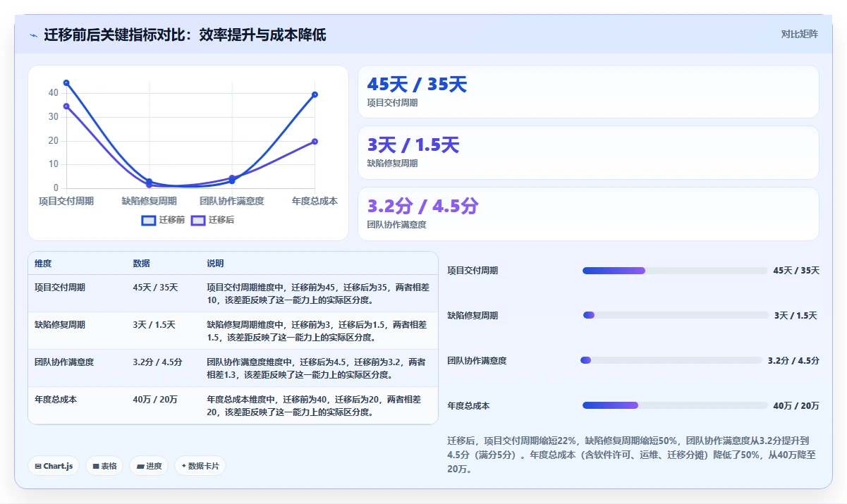
Task: Click the summary paragraph starting 迁移后
Action: click(x=633, y=455)
